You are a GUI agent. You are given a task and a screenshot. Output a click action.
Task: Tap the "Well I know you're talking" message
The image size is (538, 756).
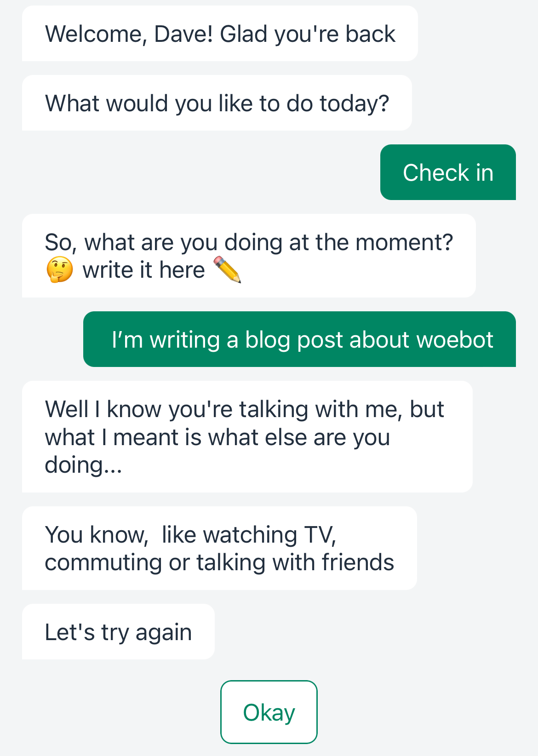pyautogui.click(x=247, y=437)
